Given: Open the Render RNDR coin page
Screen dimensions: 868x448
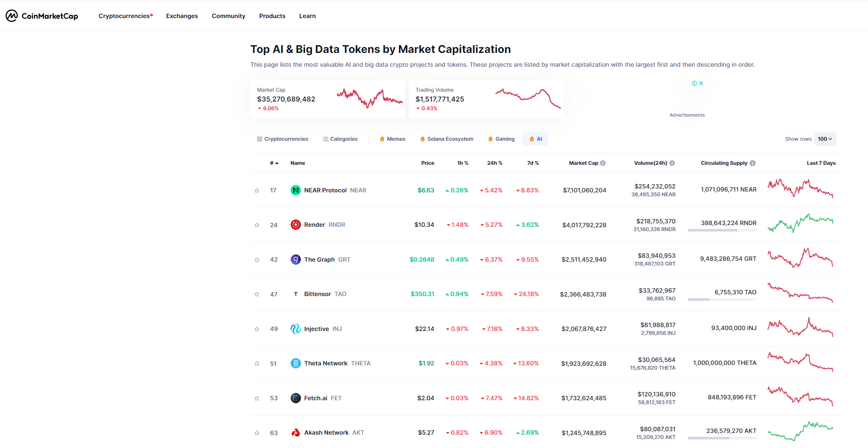Looking at the screenshot, I should click(325, 225).
